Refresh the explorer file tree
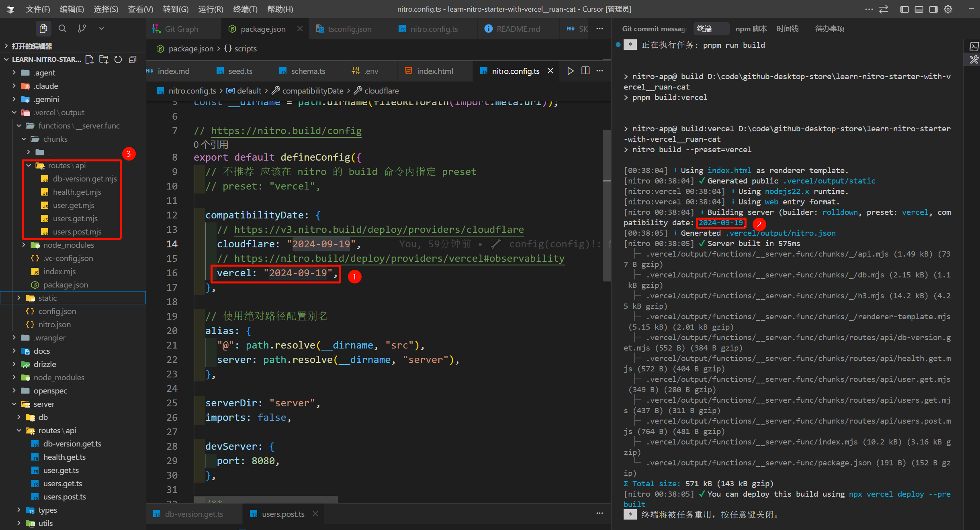The width and height of the screenshot is (980, 530). [x=118, y=59]
